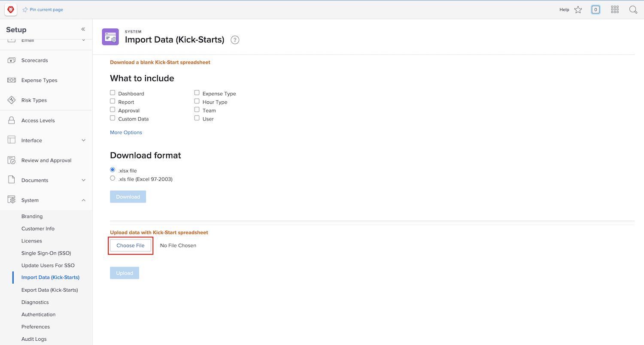Open the Review and Approval section
Screen dimensions: 644x345
point(46,160)
